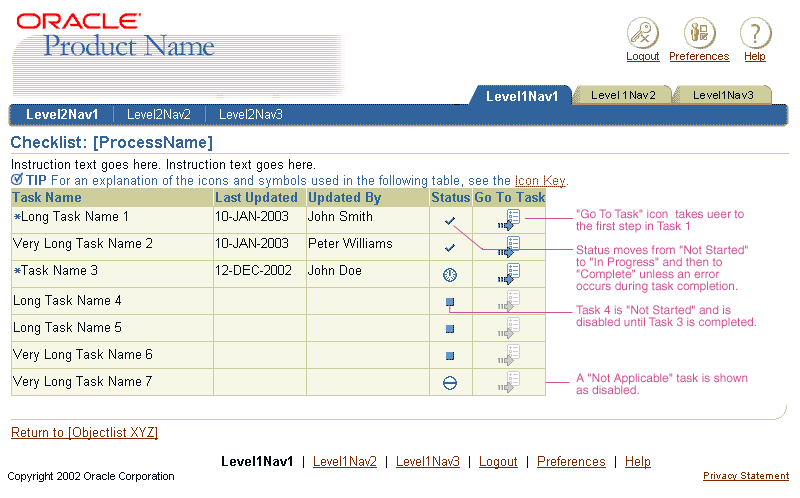The height and width of the screenshot is (498, 800).
Task: Click the Task Name 3 cell
Action: 112,274
